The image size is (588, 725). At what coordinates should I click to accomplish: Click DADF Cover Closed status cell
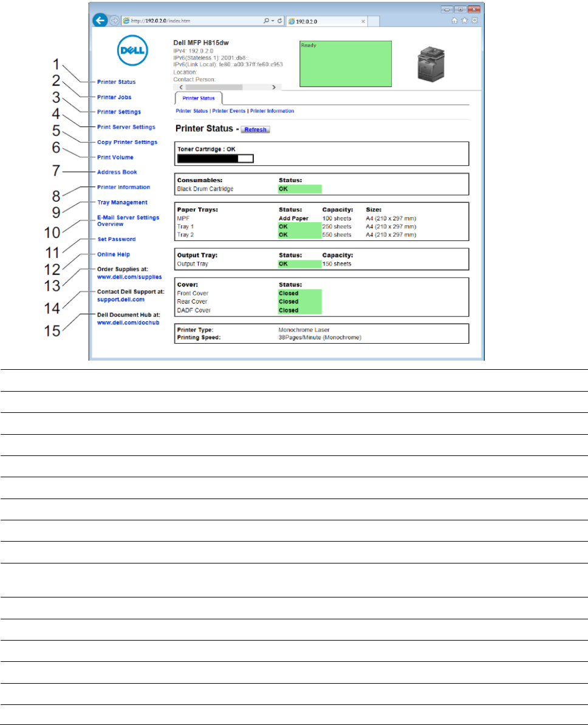point(300,310)
